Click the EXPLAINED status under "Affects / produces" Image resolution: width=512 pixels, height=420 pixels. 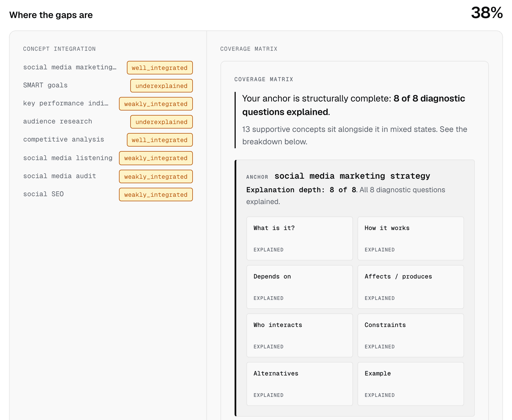[x=379, y=298]
